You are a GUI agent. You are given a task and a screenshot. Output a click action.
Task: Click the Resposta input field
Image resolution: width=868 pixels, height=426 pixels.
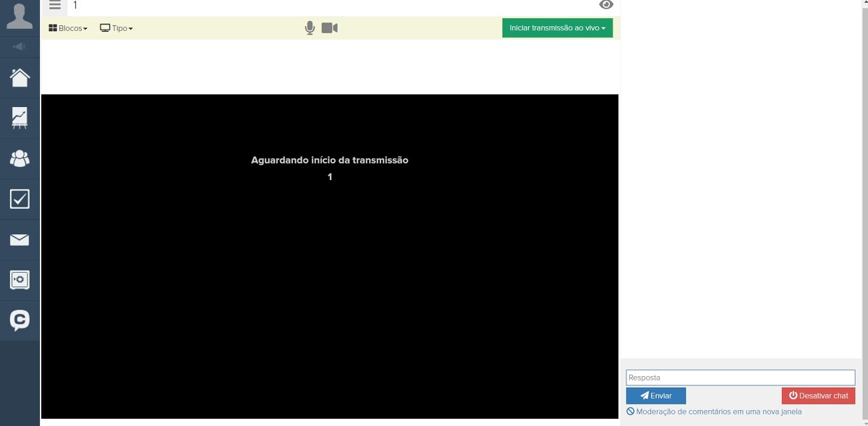pos(740,378)
